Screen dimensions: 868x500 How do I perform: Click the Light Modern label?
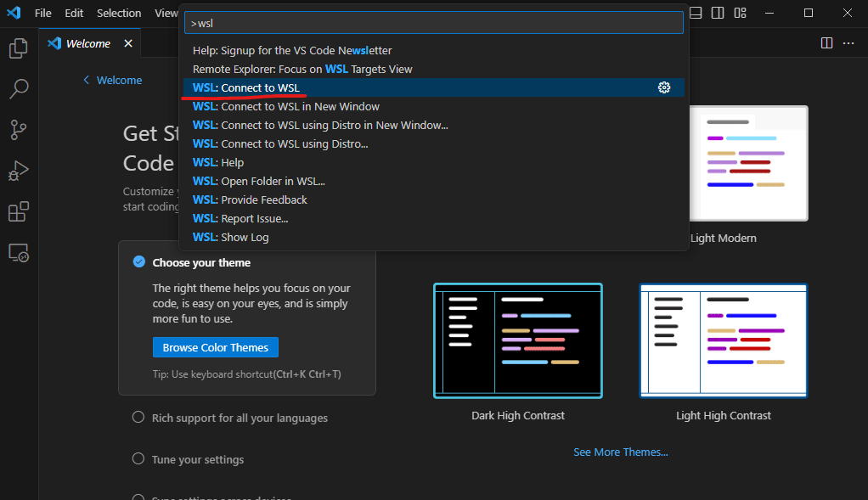724,238
